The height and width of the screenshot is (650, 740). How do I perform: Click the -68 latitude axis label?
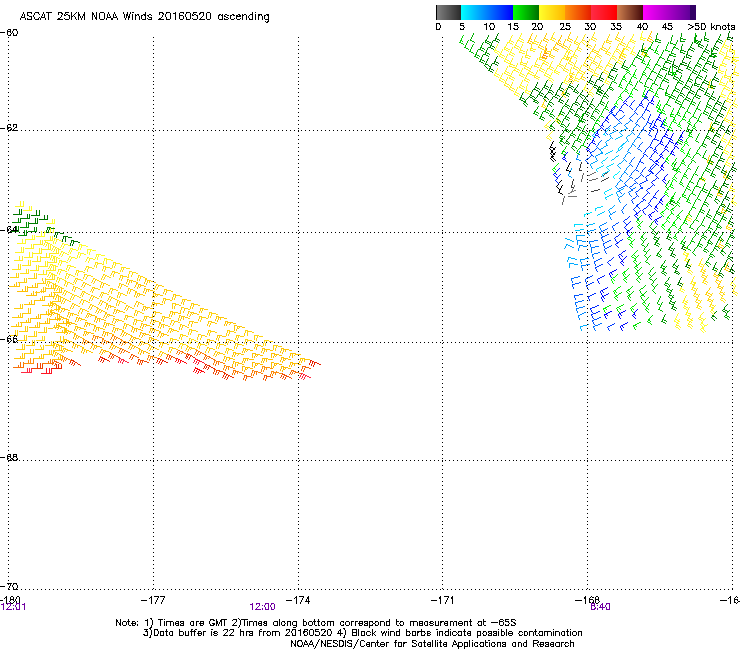coord(9,457)
